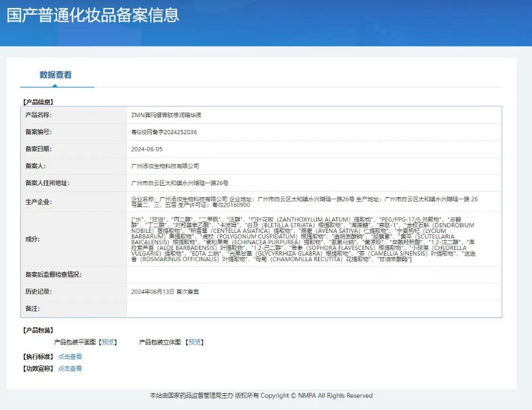Click the page title 国产普通化妆品备案信息

pyautogui.click(x=93, y=15)
